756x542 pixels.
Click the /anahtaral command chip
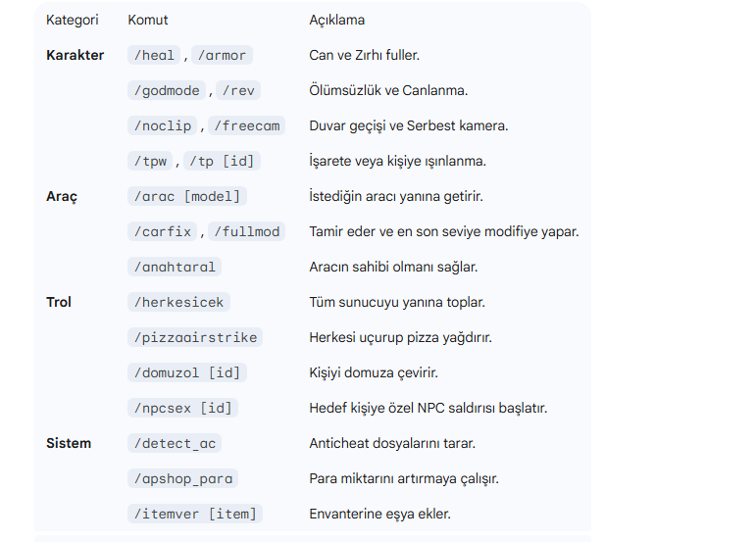tap(175, 267)
